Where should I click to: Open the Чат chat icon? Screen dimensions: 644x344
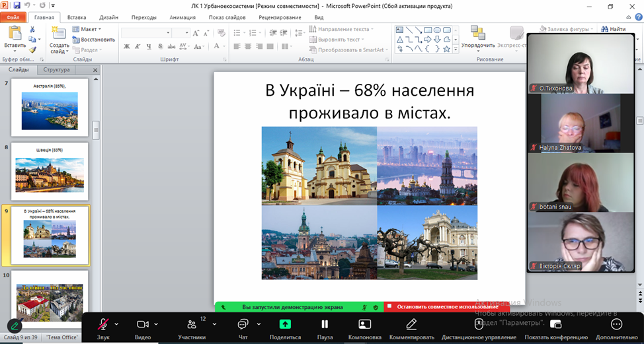(x=243, y=324)
